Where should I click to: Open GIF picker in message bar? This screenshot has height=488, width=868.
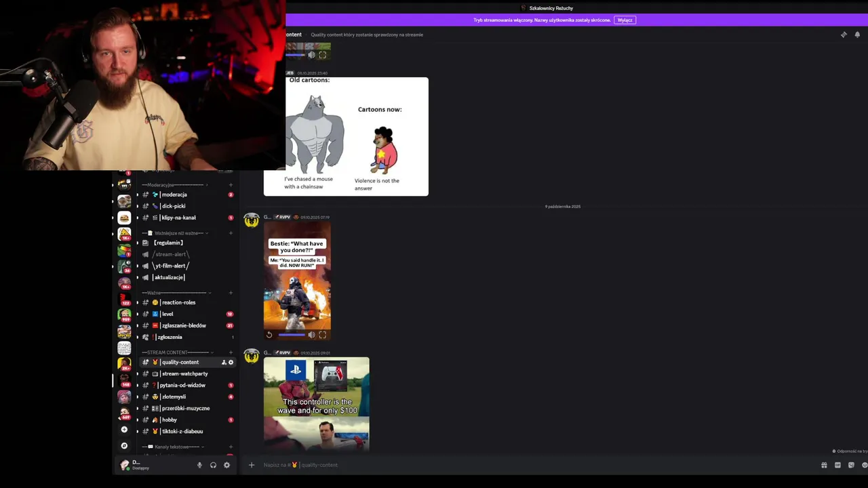837,465
